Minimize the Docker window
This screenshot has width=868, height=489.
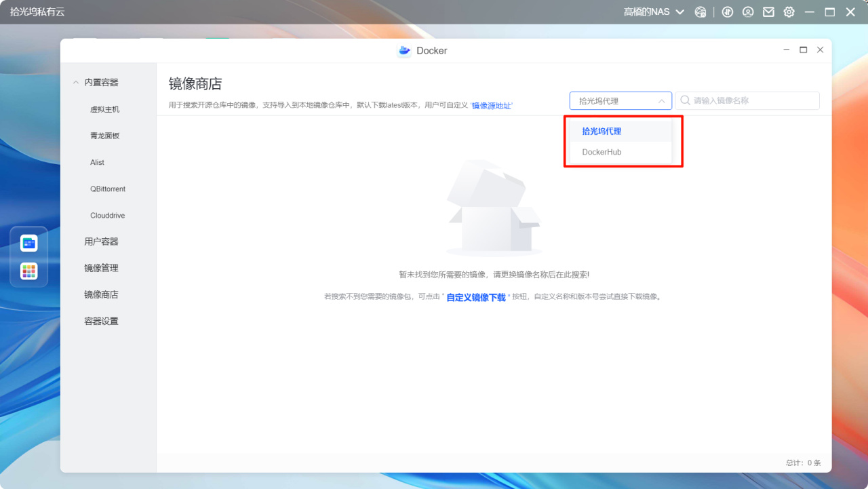(x=787, y=50)
